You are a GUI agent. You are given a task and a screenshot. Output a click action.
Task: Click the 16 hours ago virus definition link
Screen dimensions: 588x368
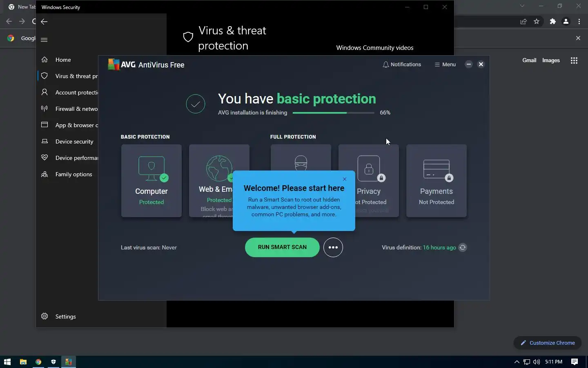pos(439,247)
